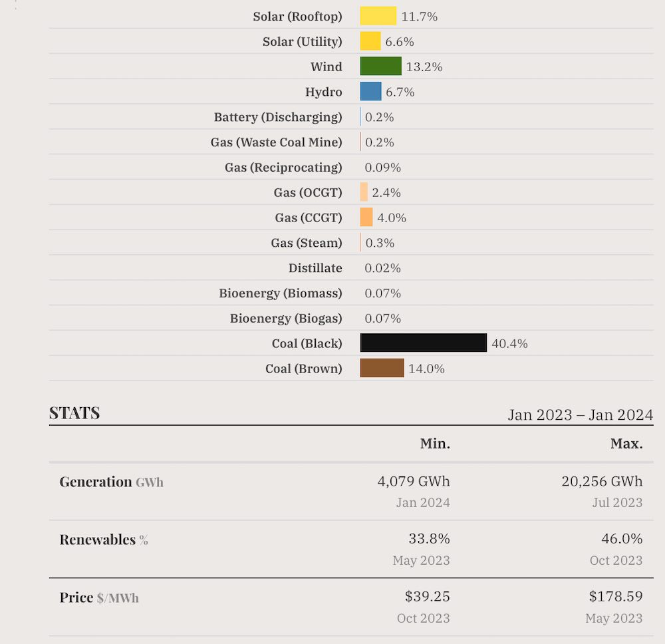Screen dimensions: 665x644
Task: Click the Max. column header
Action: [626, 444]
